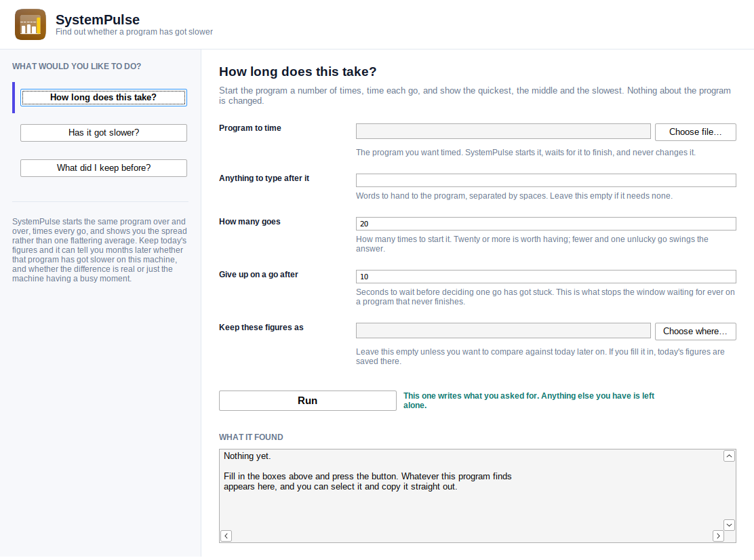
Task: Click the 'Nothing yet.' results text
Action: pyautogui.click(x=247, y=456)
